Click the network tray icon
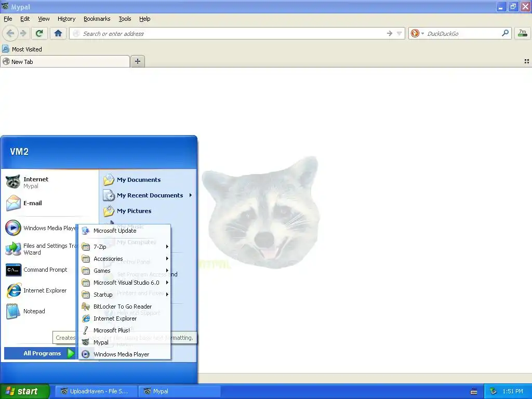Viewport: 532px width, 399px height. (x=493, y=391)
